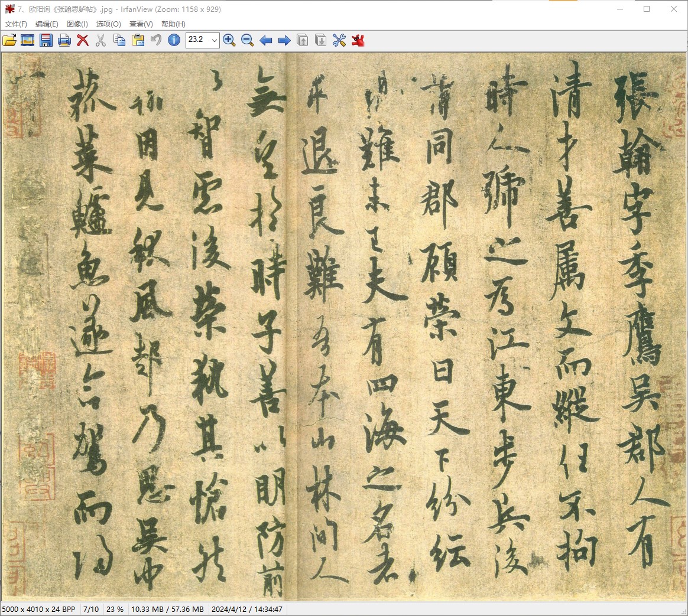
Task: Open the 文件(F) menu
Action: click(16, 24)
